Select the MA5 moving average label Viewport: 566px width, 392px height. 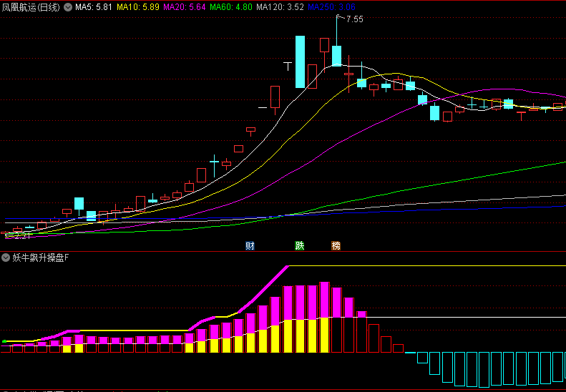pos(93,7)
